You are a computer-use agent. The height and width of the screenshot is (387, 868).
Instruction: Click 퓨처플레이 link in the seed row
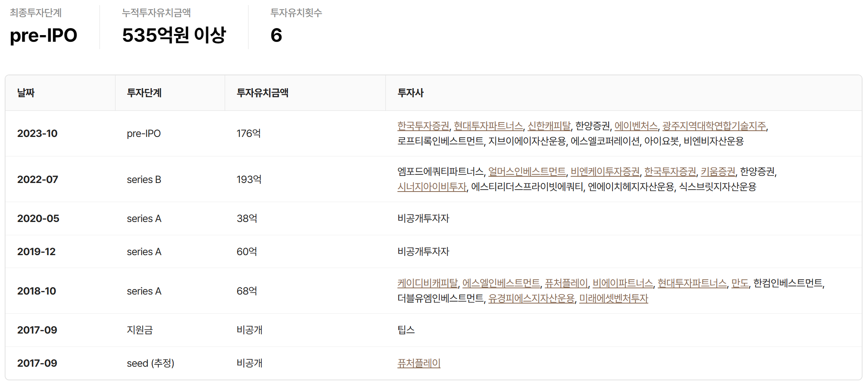tap(419, 363)
